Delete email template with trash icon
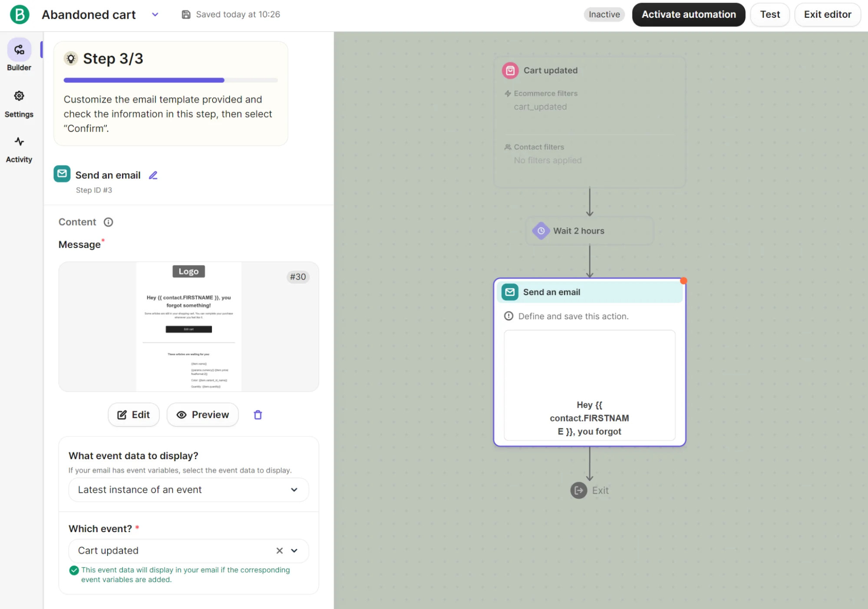Image resolution: width=868 pixels, height=609 pixels. [x=258, y=415]
